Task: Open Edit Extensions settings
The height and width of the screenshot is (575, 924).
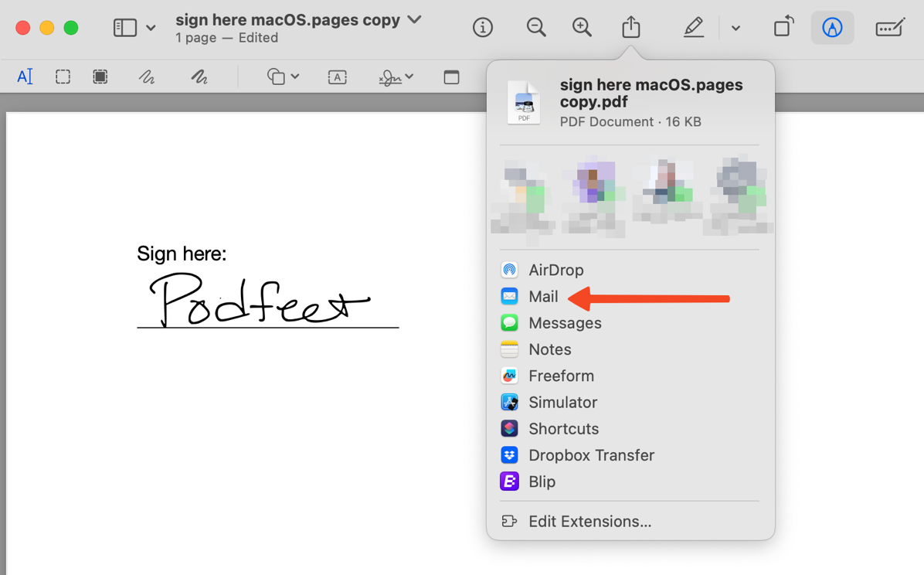Action: [589, 522]
